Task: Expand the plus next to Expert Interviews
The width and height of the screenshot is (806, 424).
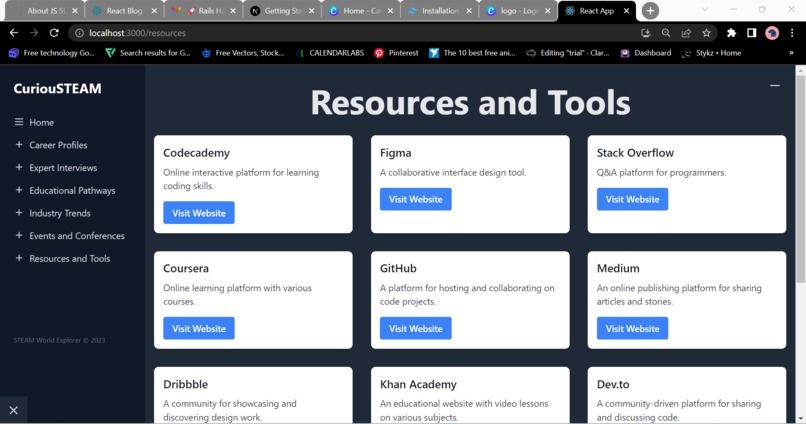Action: 19,167
